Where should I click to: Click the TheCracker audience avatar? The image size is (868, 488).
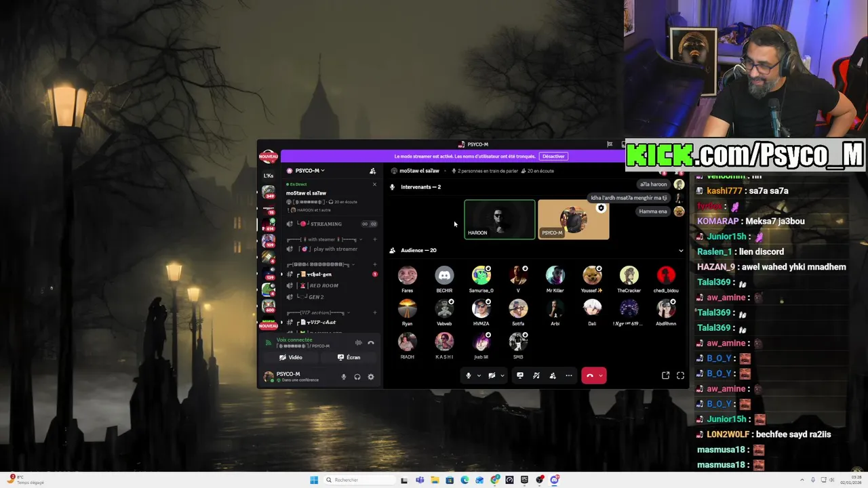pyautogui.click(x=629, y=275)
